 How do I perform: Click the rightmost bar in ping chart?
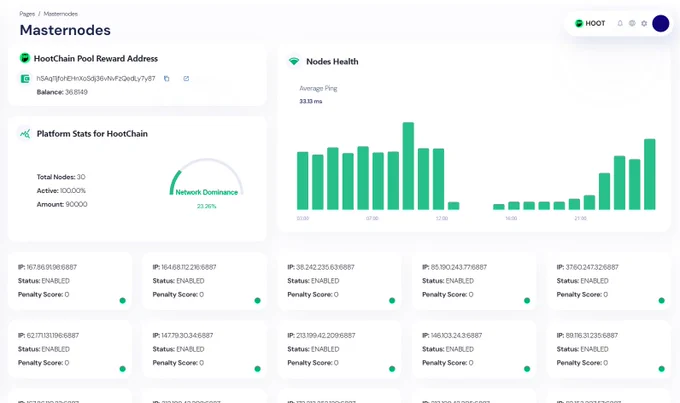pyautogui.click(x=650, y=174)
